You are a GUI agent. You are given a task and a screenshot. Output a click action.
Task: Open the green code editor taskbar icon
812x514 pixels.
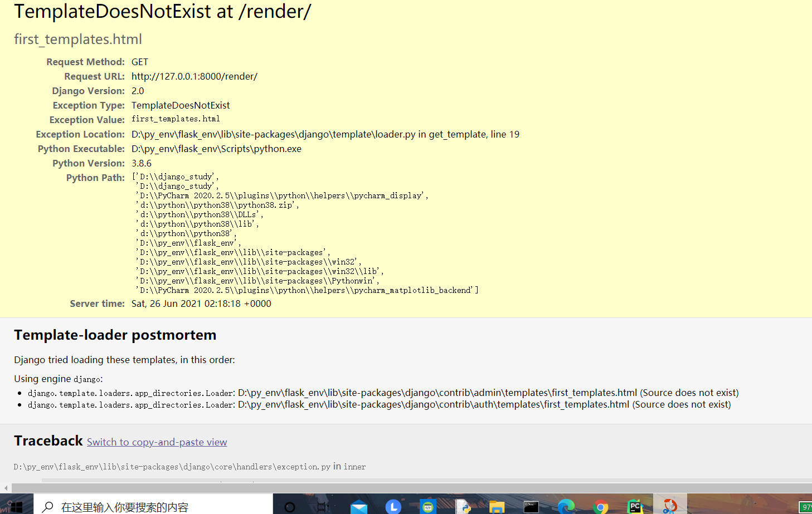click(x=428, y=506)
